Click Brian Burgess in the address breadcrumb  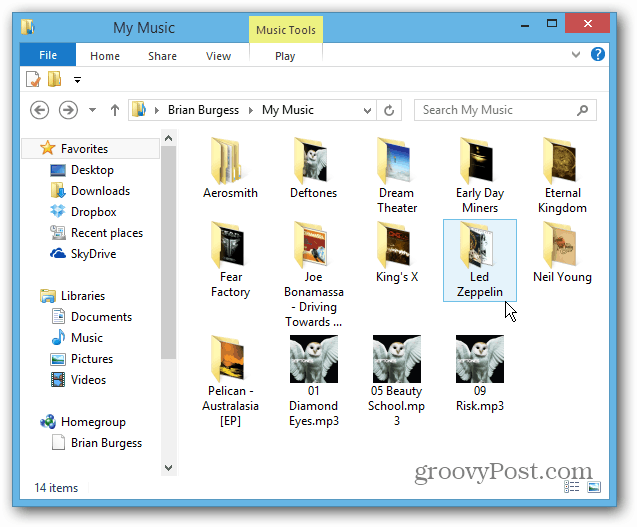pyautogui.click(x=204, y=110)
